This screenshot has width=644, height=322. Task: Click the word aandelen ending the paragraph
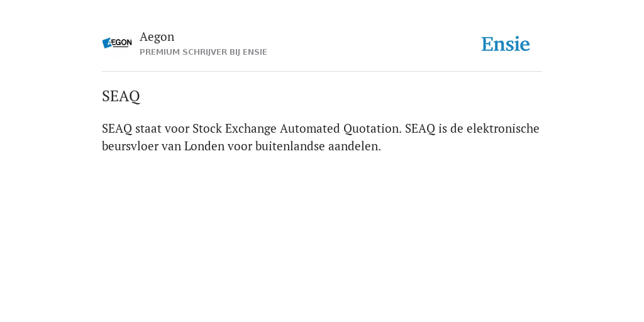coord(353,146)
